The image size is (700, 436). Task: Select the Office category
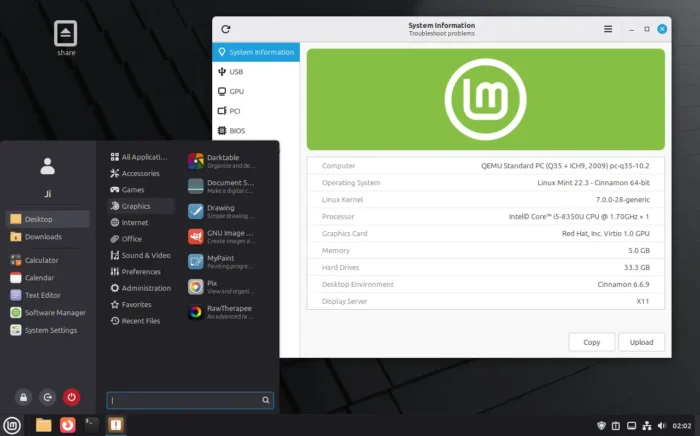141,239
